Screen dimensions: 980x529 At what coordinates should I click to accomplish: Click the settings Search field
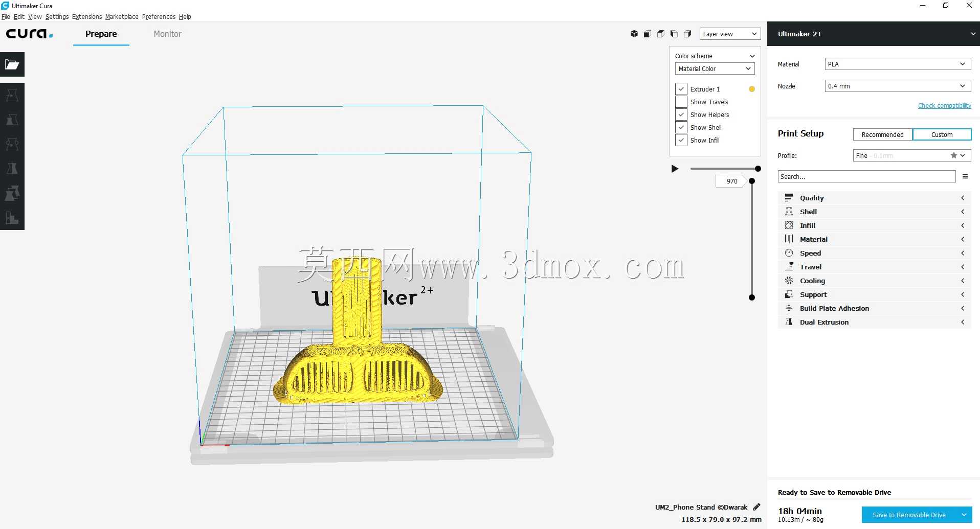[866, 176]
